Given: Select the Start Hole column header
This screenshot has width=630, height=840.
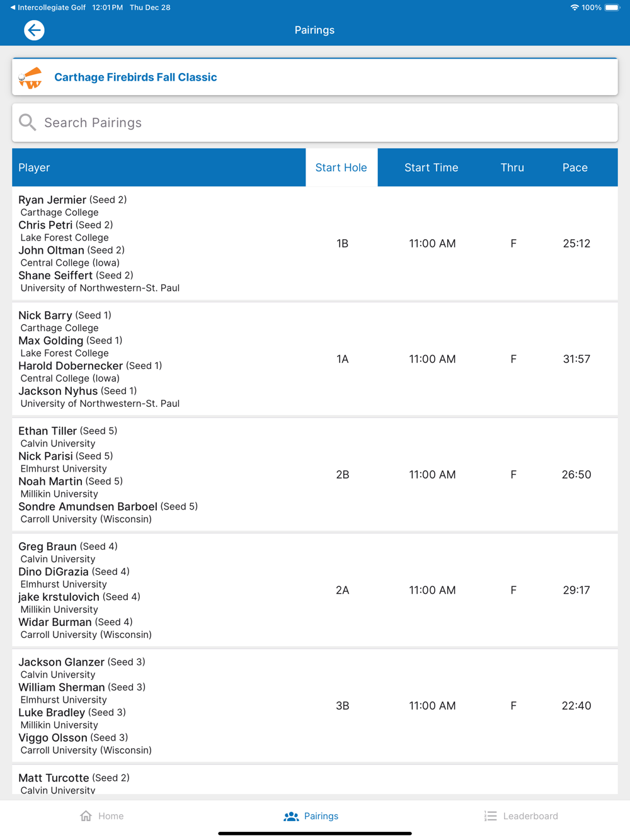Looking at the screenshot, I should click(341, 167).
